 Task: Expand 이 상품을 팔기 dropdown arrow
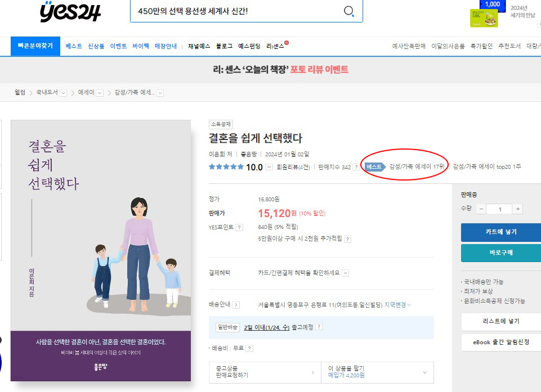(424, 373)
